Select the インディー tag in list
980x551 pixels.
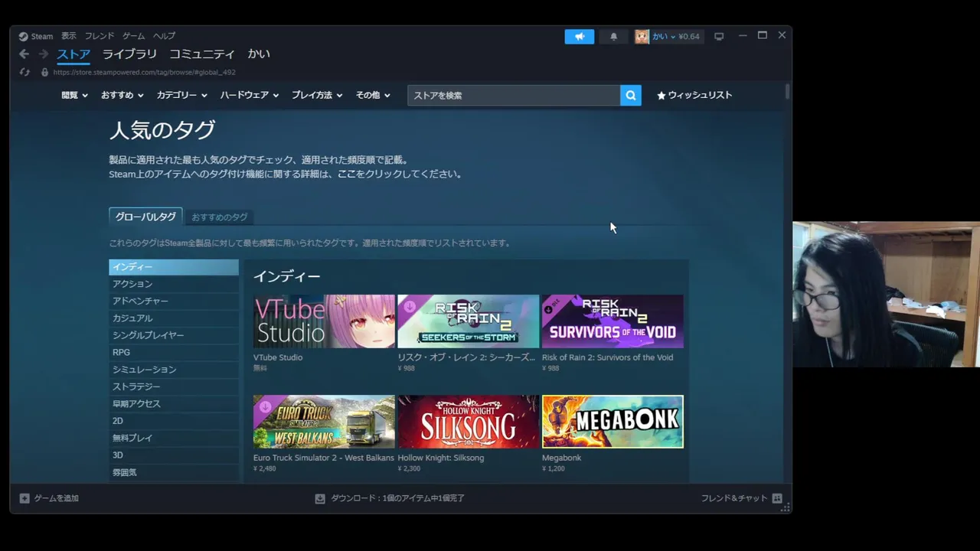(x=174, y=267)
